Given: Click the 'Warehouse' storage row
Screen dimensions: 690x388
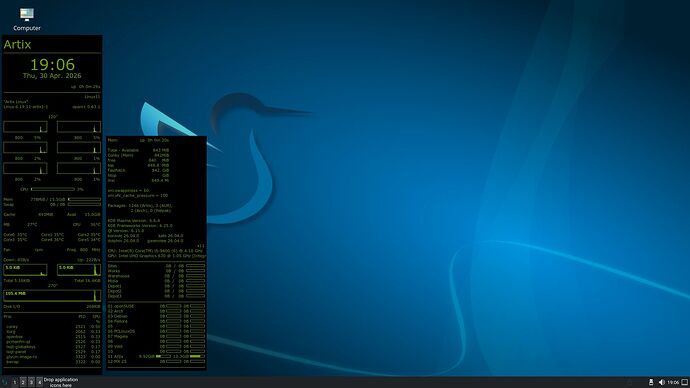Looking at the screenshot, I should coord(156,276).
